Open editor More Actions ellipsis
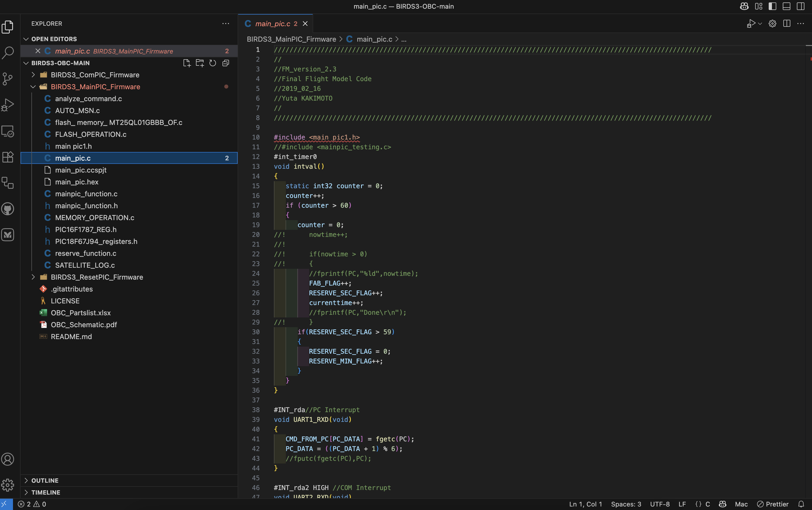 tap(801, 24)
